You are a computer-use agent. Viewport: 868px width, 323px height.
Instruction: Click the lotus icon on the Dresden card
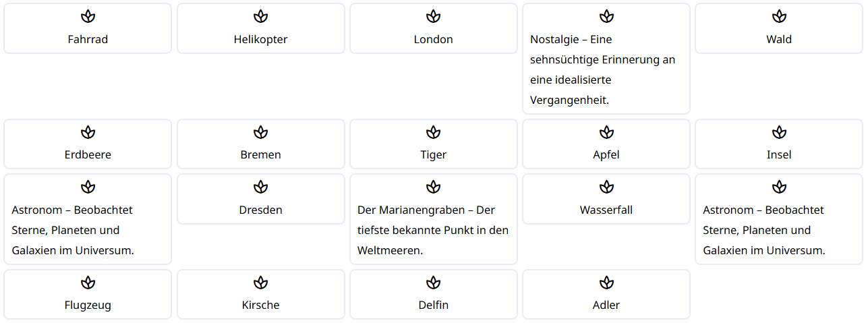pyautogui.click(x=261, y=187)
